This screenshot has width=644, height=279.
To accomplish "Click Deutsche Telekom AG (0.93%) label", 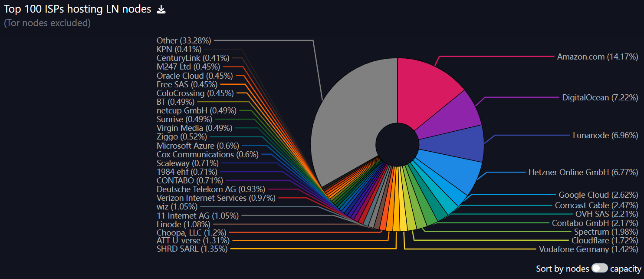I will [x=211, y=189].
